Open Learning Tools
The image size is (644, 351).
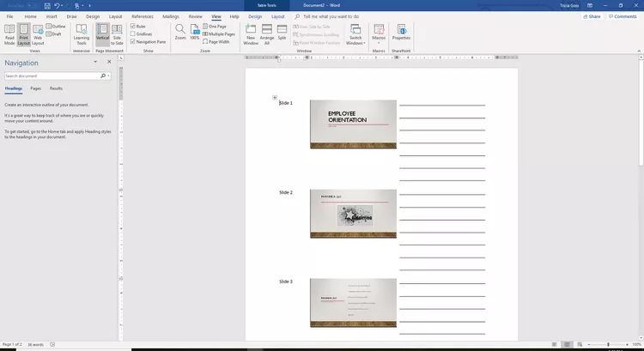[82, 34]
